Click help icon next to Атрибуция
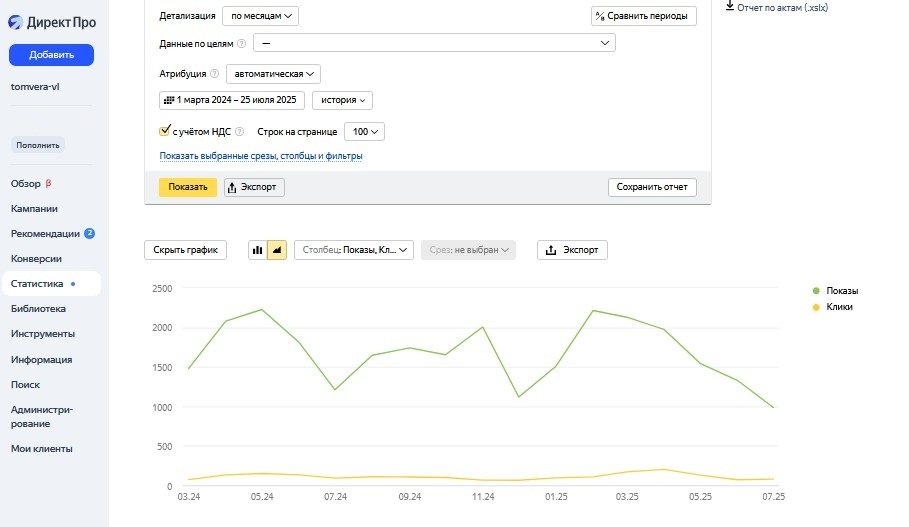Image resolution: width=909 pixels, height=527 pixels. 215,74
